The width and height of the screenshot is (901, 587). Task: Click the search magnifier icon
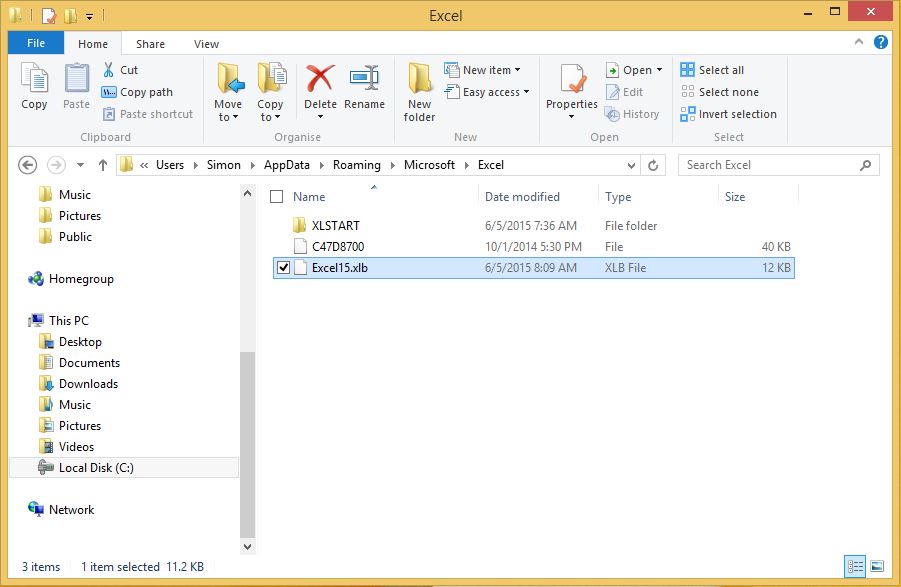(x=865, y=165)
